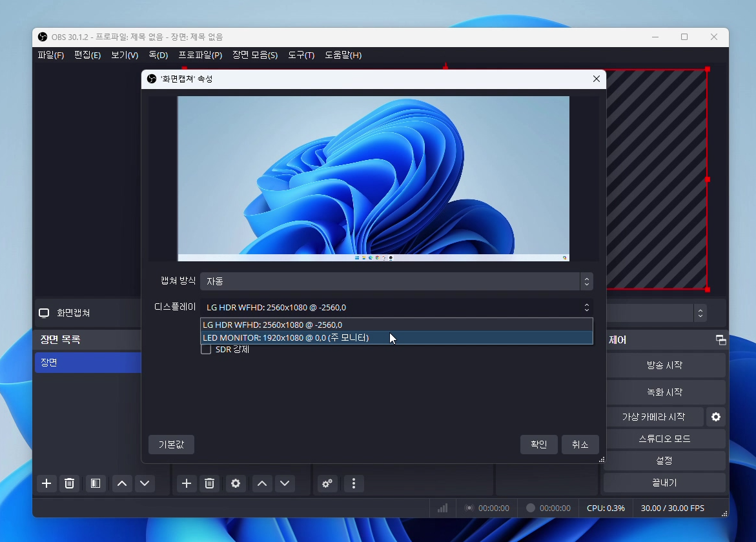The image size is (756, 542).
Task: Open the 장면 모음(S) menu
Action: [x=255, y=55]
